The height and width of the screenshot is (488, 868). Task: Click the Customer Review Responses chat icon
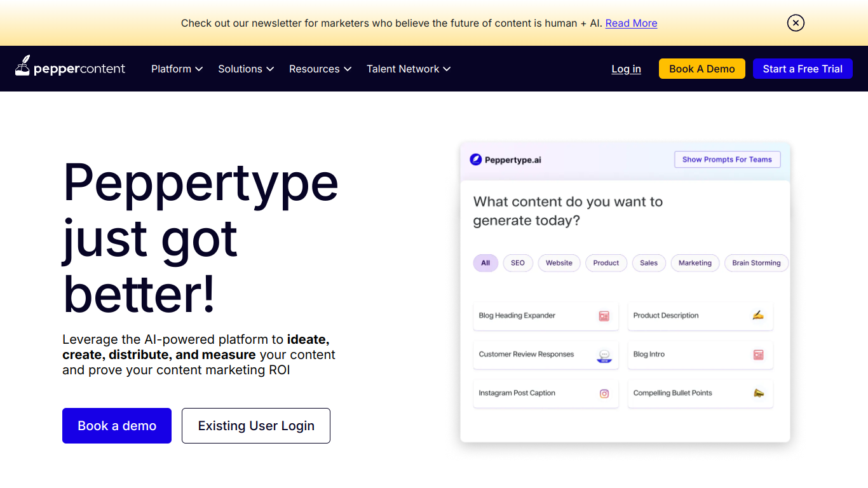[x=604, y=356]
